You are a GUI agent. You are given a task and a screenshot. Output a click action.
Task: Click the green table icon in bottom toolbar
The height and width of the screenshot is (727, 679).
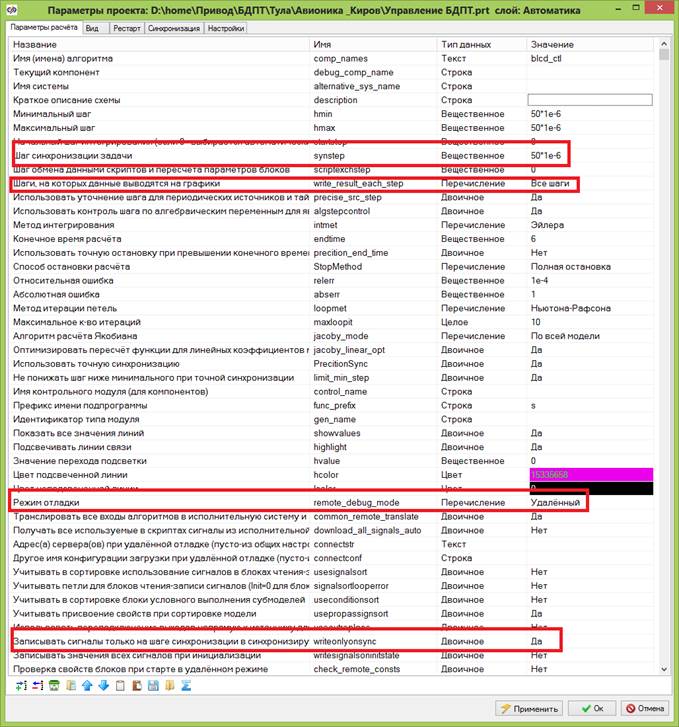coord(53,685)
